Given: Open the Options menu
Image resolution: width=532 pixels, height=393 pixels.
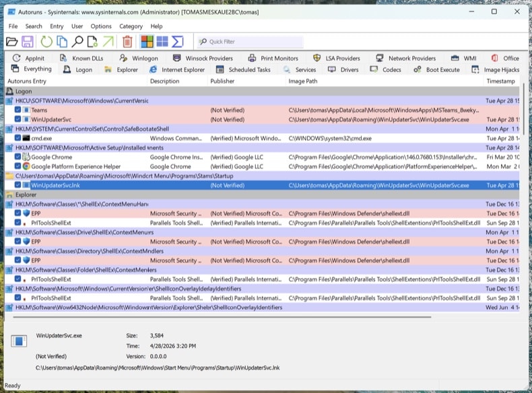Looking at the screenshot, I should coord(101,26).
